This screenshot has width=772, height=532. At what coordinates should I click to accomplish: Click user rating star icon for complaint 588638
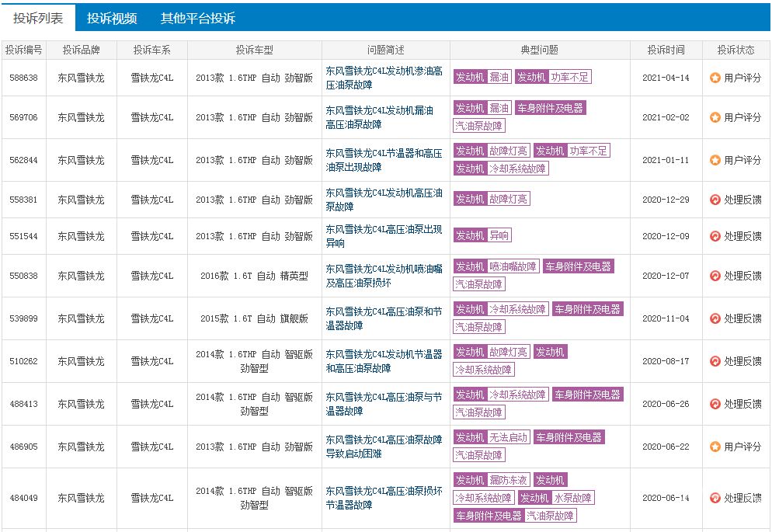715,78
